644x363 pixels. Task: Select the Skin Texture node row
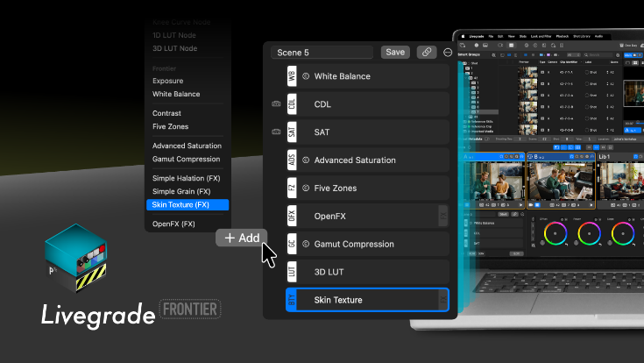point(368,300)
